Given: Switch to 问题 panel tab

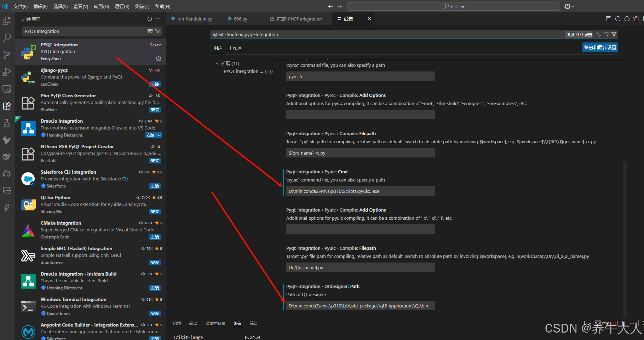Looking at the screenshot, I should tap(177, 323).
